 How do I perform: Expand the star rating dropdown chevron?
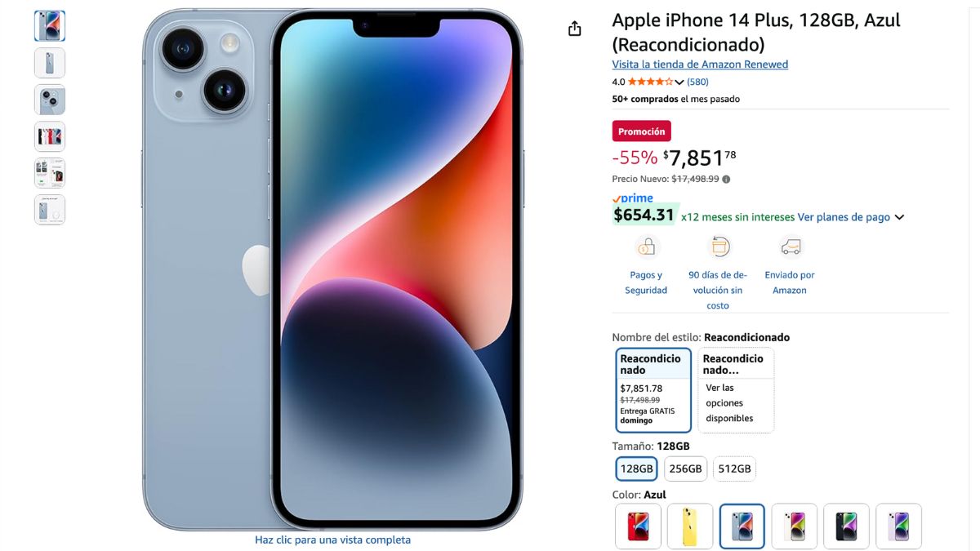pyautogui.click(x=679, y=82)
